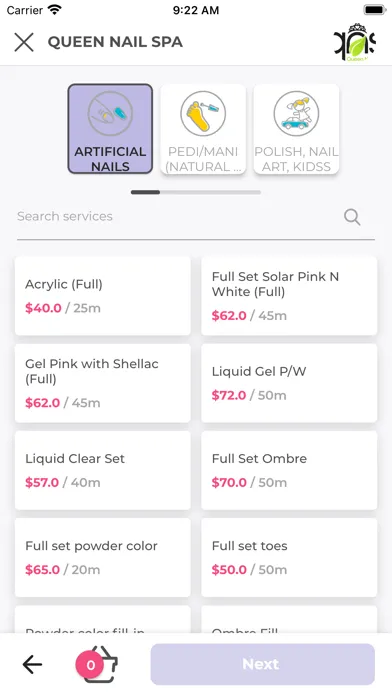The height and width of the screenshot is (696, 392).
Task: Tap the foot pedicure icon
Action: (x=203, y=114)
